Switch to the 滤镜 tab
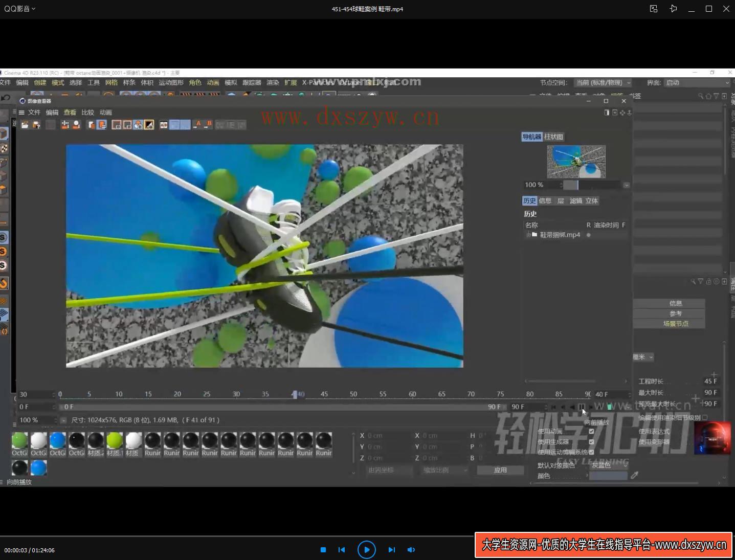The height and width of the screenshot is (560, 735). pos(576,201)
